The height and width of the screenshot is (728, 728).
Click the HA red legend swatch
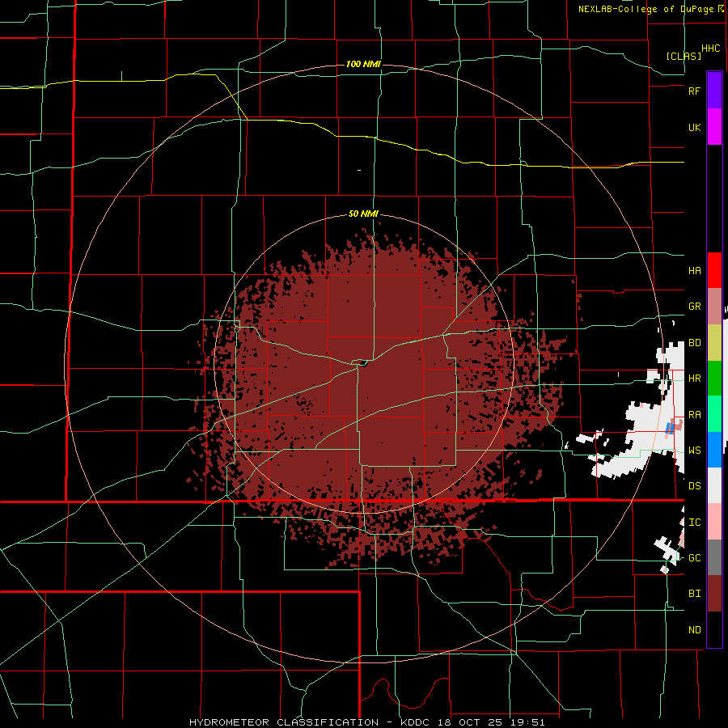tap(714, 270)
